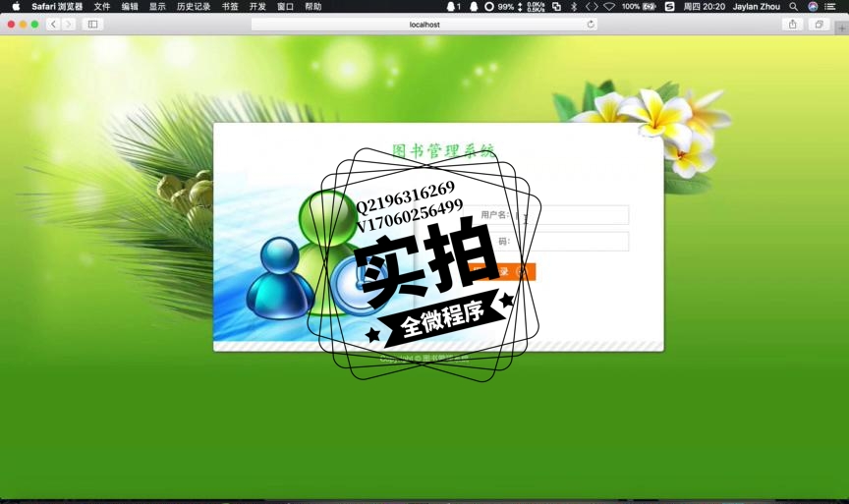
Task: Click the orange login button
Action: (502, 272)
